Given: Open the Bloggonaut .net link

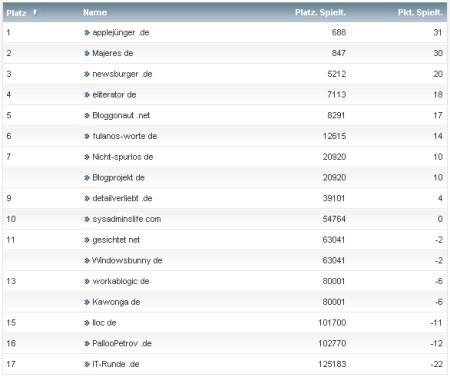Looking at the screenshot, I should click(x=121, y=115).
